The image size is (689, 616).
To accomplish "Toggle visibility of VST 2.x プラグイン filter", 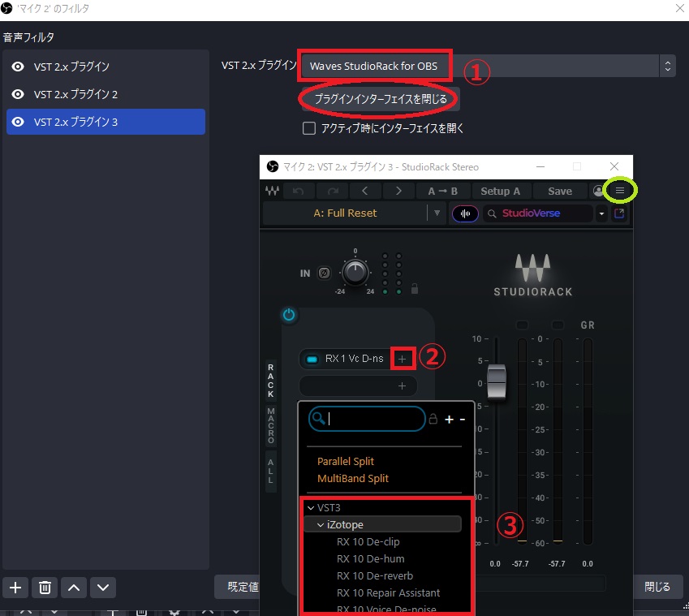I will coord(18,67).
